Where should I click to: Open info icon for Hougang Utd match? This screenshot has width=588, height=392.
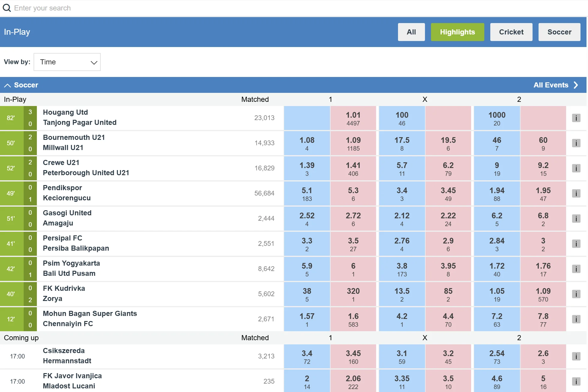(576, 118)
